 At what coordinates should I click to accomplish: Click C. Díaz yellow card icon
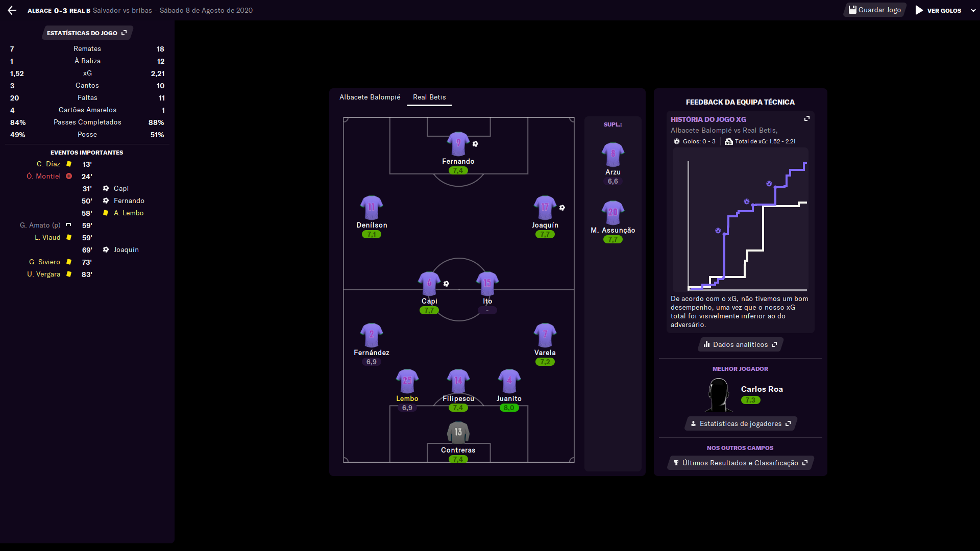(x=69, y=164)
